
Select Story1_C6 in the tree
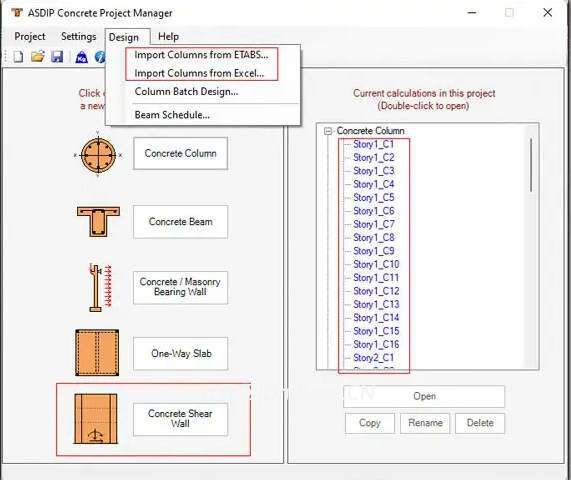(x=374, y=211)
